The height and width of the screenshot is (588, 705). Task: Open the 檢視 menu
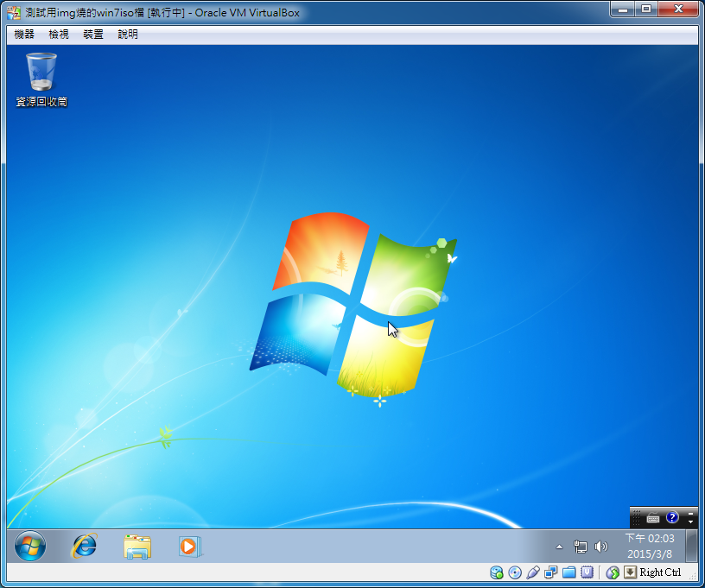pos(59,35)
